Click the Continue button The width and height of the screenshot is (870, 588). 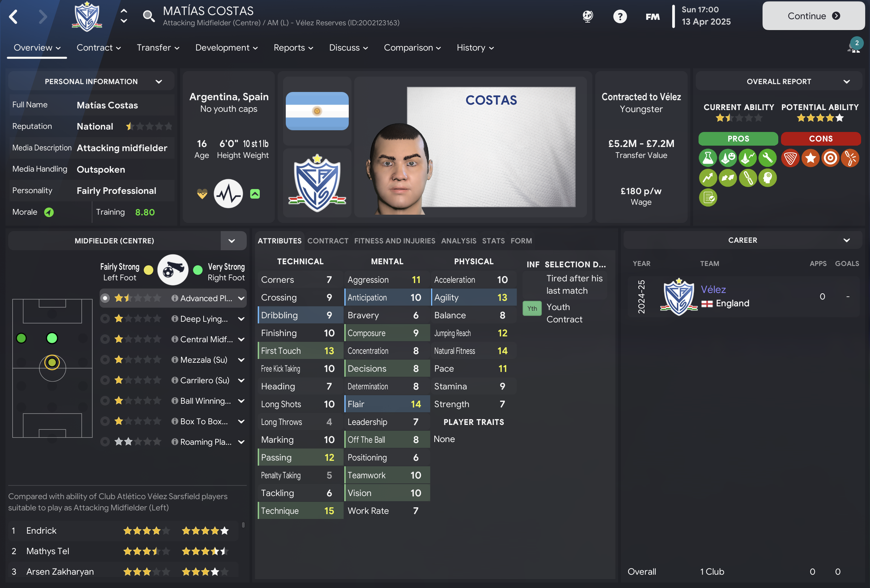814,16
